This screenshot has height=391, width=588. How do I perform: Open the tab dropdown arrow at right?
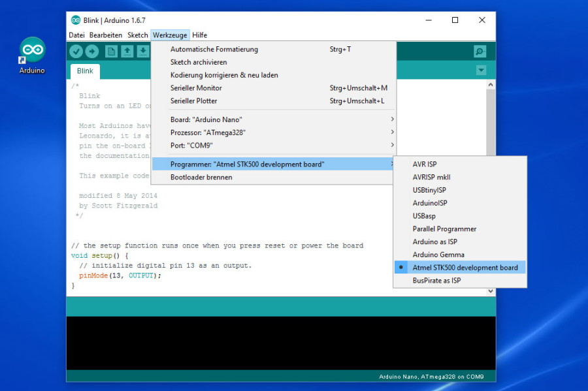(481, 70)
